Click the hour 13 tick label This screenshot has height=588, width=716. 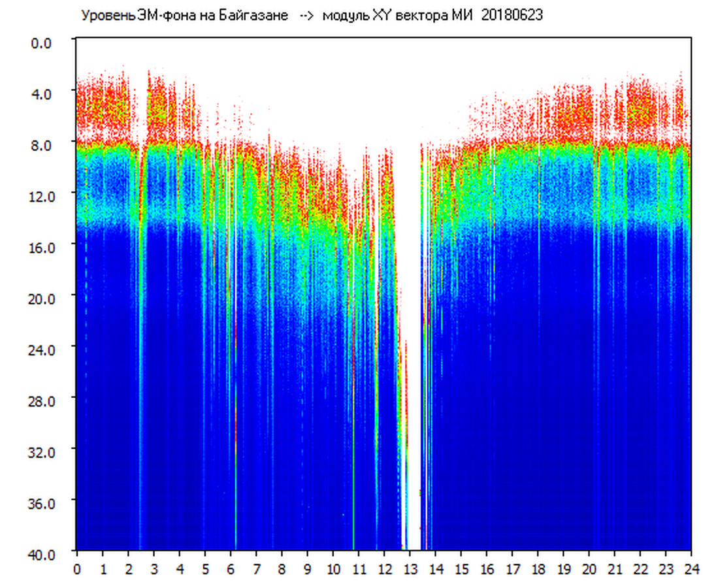point(410,569)
